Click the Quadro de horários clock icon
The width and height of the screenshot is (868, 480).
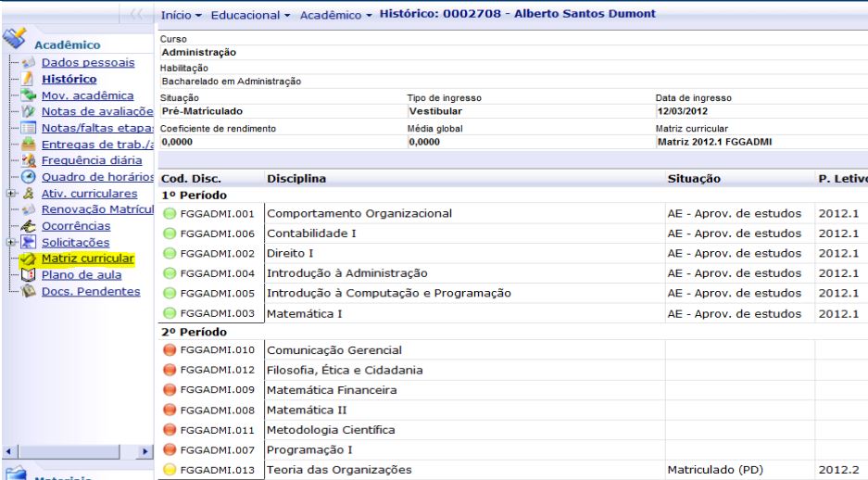pos(28,178)
